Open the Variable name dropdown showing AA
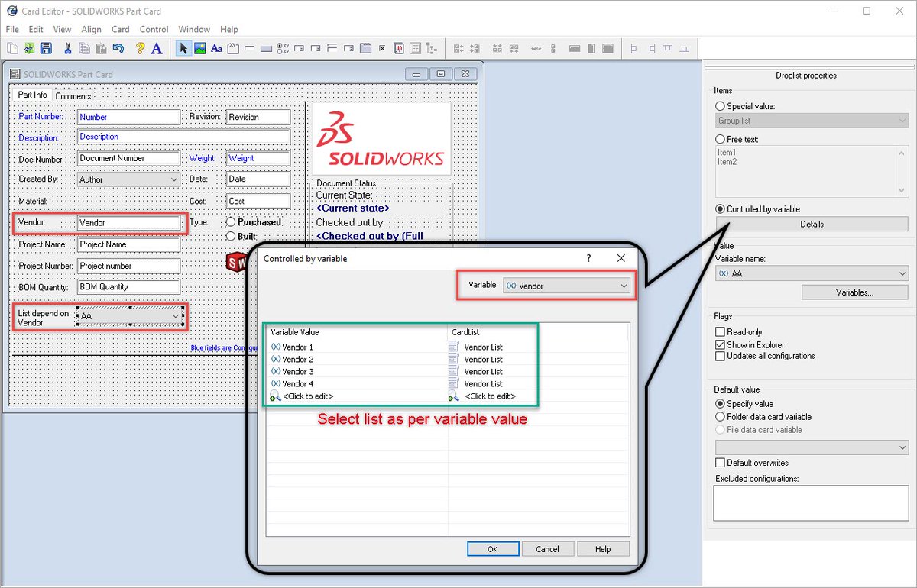The image size is (917, 588). click(x=812, y=273)
